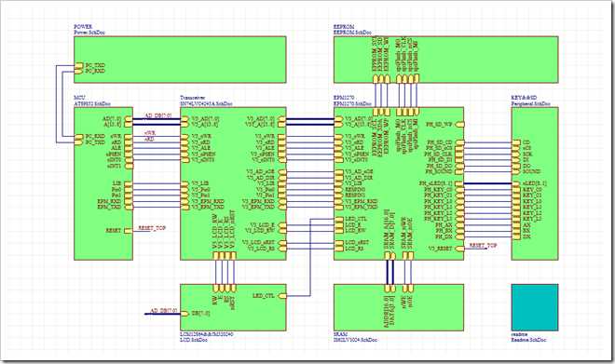Click the V3_LCD_E entry on Transceiver
Viewport: 615px width, 364px height.
coord(267,225)
